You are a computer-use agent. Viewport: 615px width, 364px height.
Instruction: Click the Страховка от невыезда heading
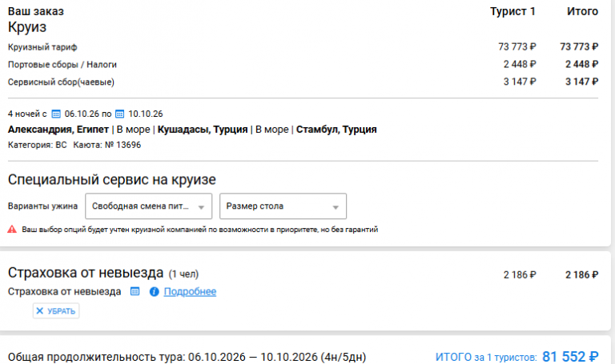(x=86, y=272)
